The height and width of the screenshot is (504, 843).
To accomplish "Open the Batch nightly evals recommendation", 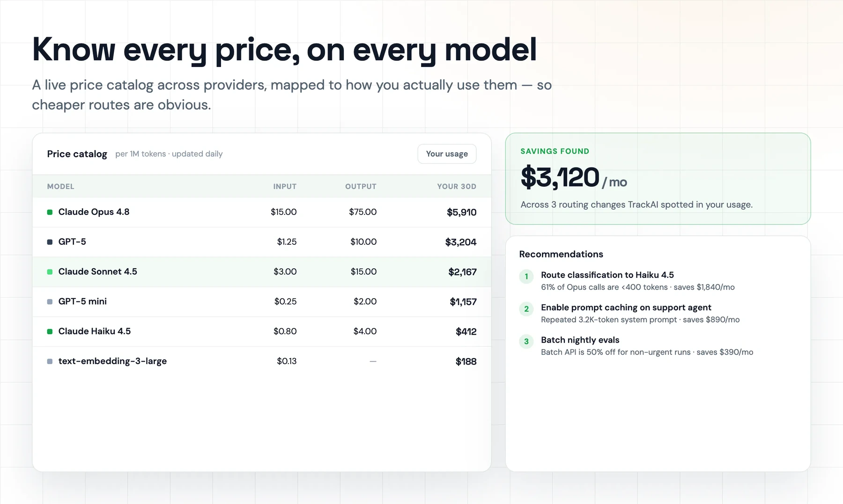I will (580, 340).
